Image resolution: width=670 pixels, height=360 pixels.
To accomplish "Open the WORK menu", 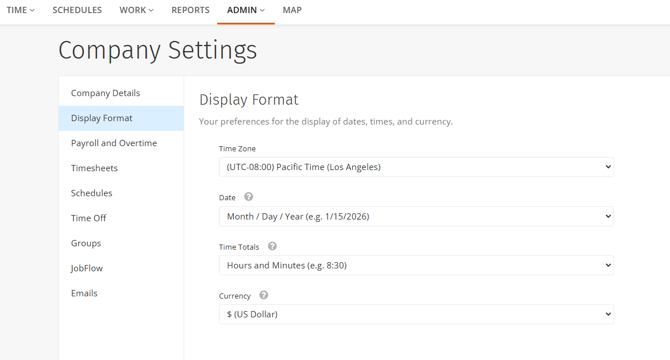I will (x=136, y=10).
